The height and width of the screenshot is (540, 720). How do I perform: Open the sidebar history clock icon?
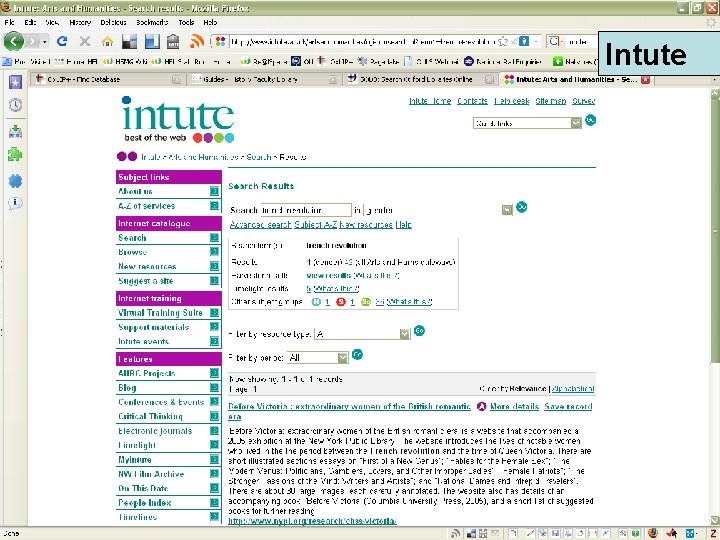coord(15,105)
